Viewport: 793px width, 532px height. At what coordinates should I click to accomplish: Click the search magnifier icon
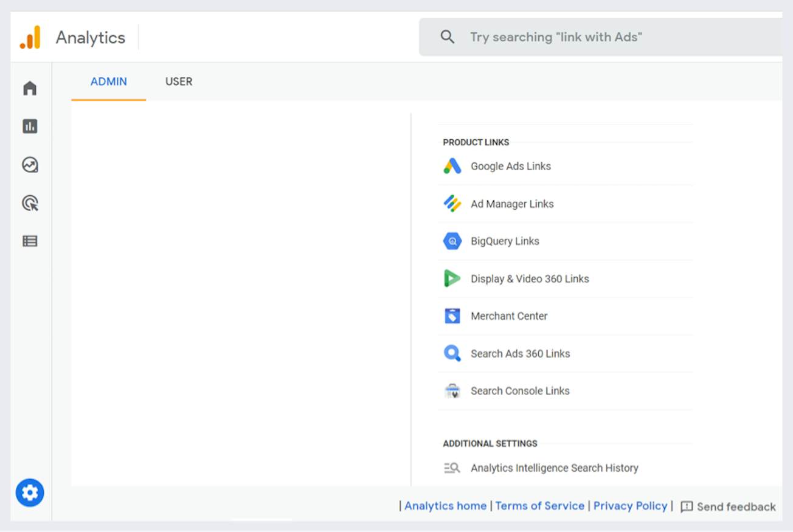point(448,37)
